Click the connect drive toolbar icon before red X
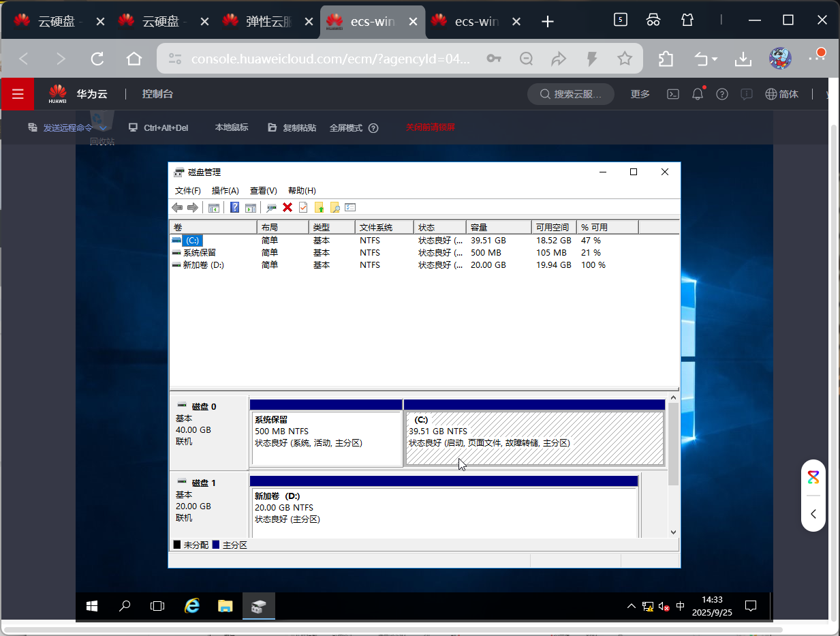This screenshot has height=636, width=840. [x=272, y=207]
